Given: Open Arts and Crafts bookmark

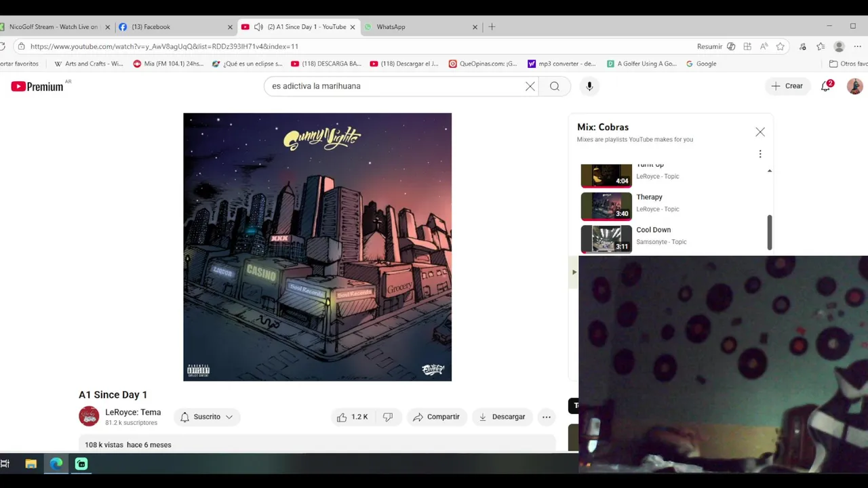Looking at the screenshot, I should [x=88, y=64].
